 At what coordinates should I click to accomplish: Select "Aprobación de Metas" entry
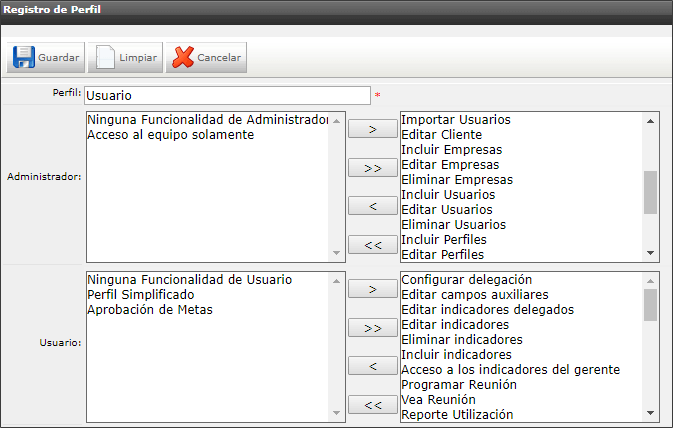tap(150, 310)
